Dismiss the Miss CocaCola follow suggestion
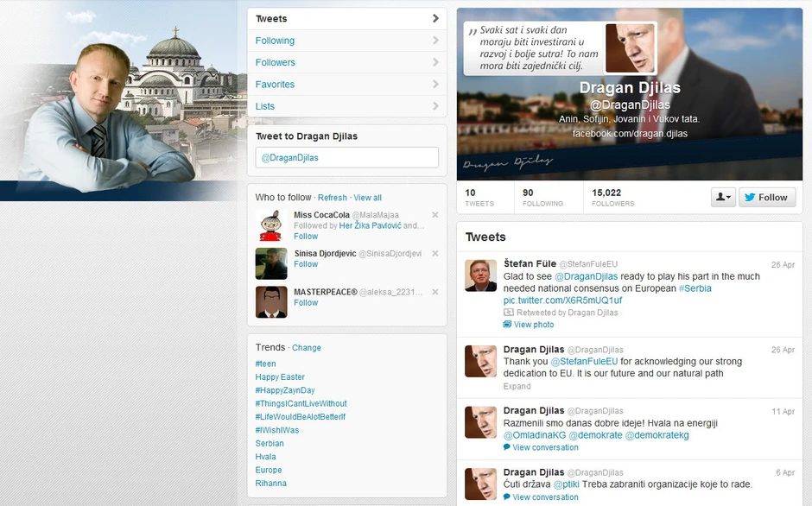This screenshot has height=506, width=812. pos(435,215)
